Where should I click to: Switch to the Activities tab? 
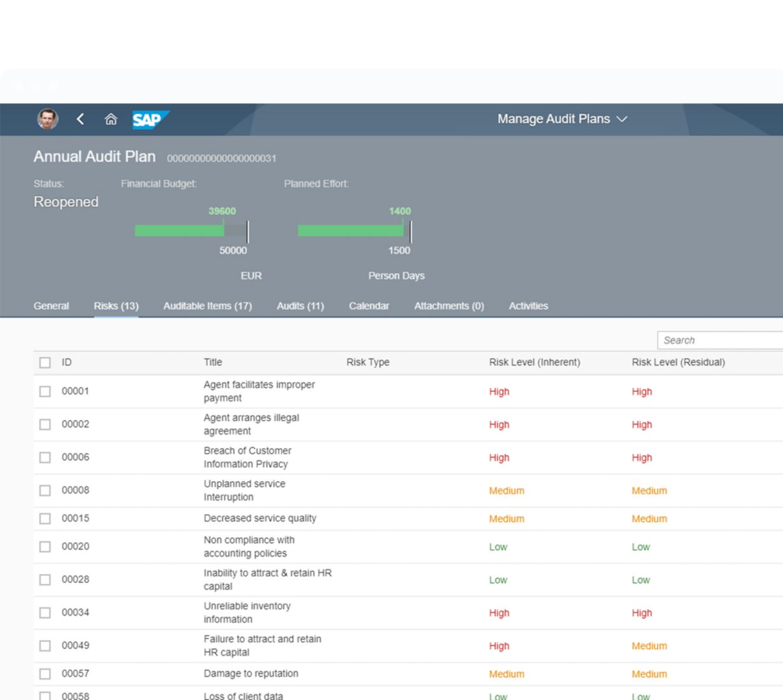tap(528, 306)
